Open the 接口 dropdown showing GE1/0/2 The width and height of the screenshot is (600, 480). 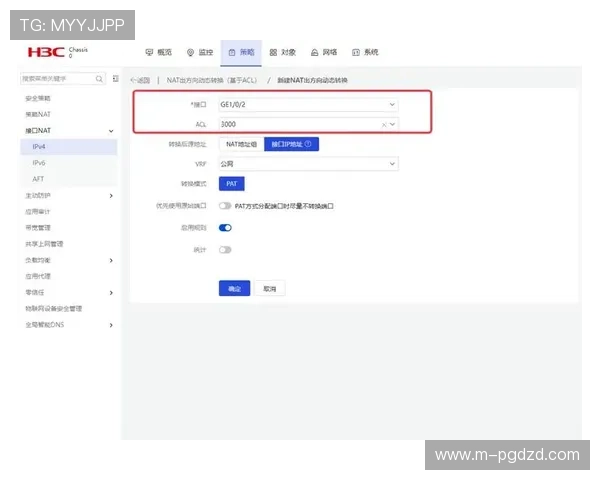tap(308, 104)
